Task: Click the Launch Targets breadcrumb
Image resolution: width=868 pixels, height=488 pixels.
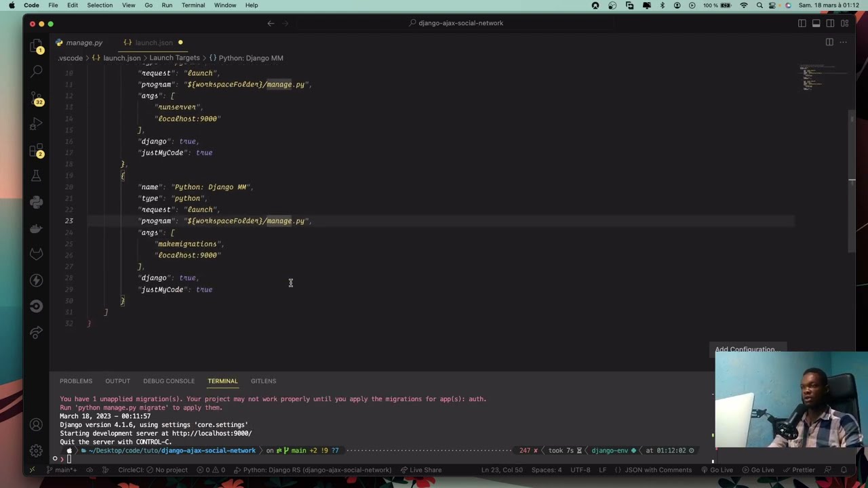Action: point(174,58)
